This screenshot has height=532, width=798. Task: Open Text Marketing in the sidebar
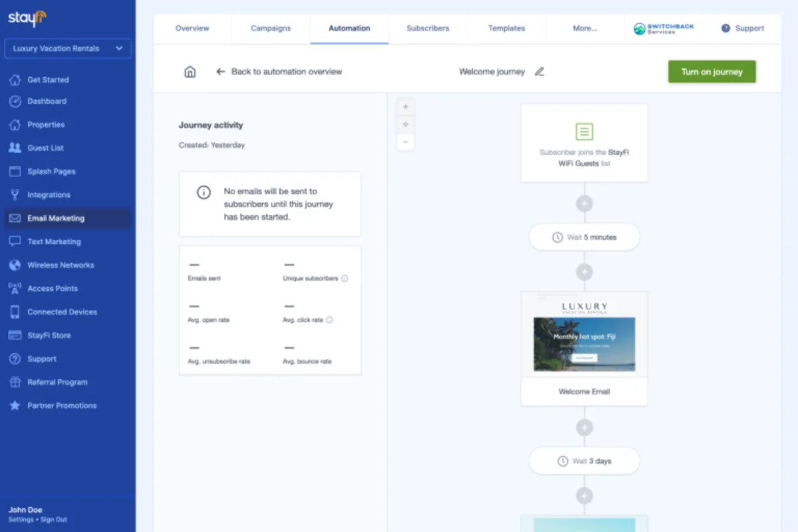tap(54, 241)
